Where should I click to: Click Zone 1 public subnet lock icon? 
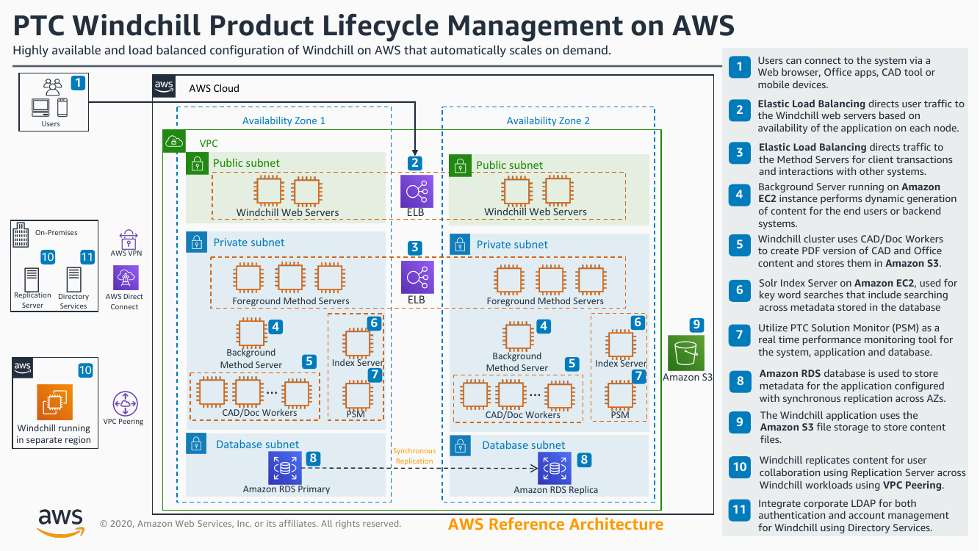[x=196, y=163]
